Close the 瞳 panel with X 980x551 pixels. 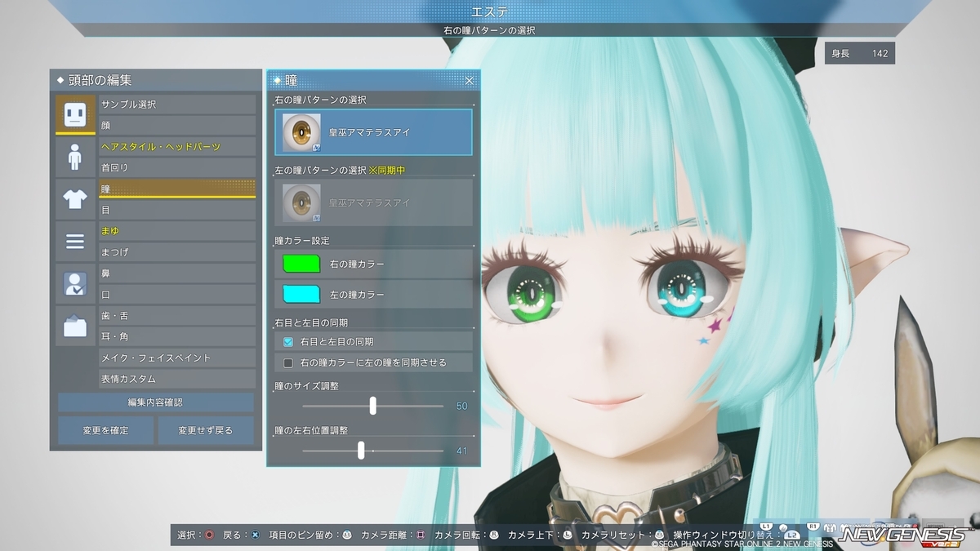[x=470, y=81]
